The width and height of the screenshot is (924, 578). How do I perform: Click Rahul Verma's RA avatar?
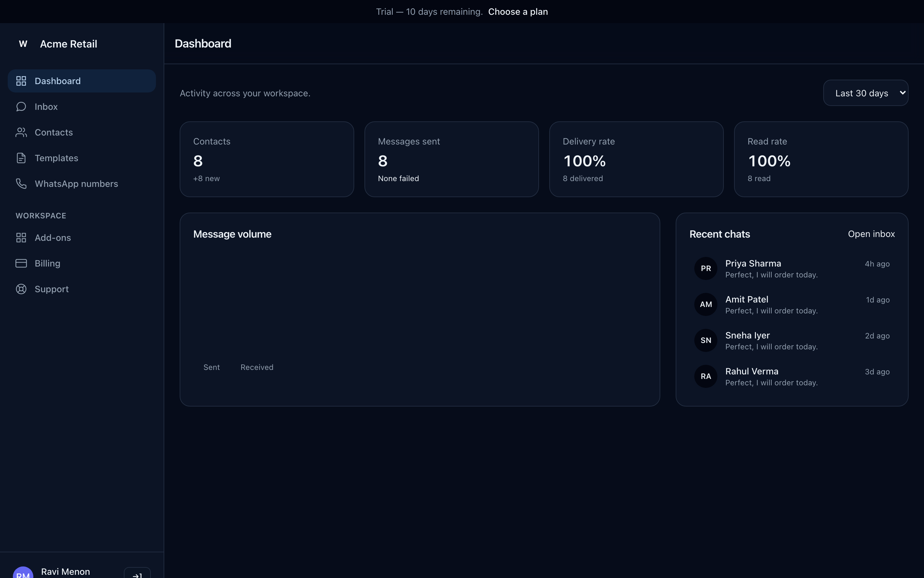coord(706,376)
